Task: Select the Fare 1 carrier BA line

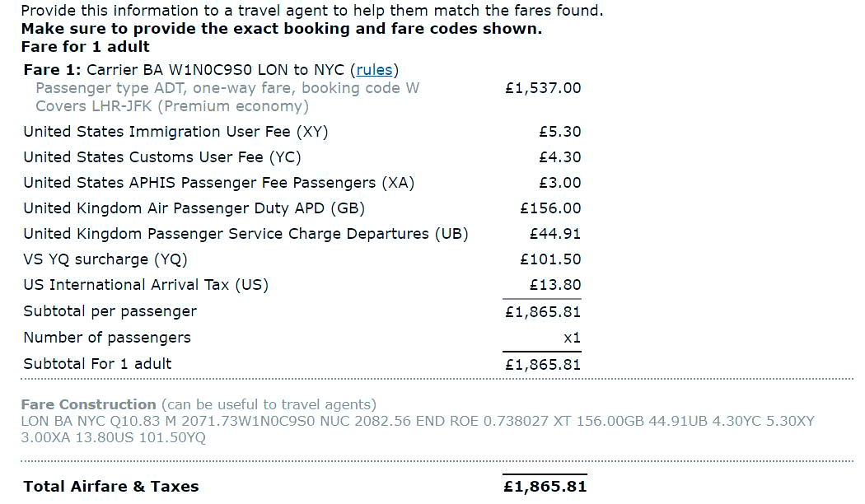Action: click(x=211, y=70)
